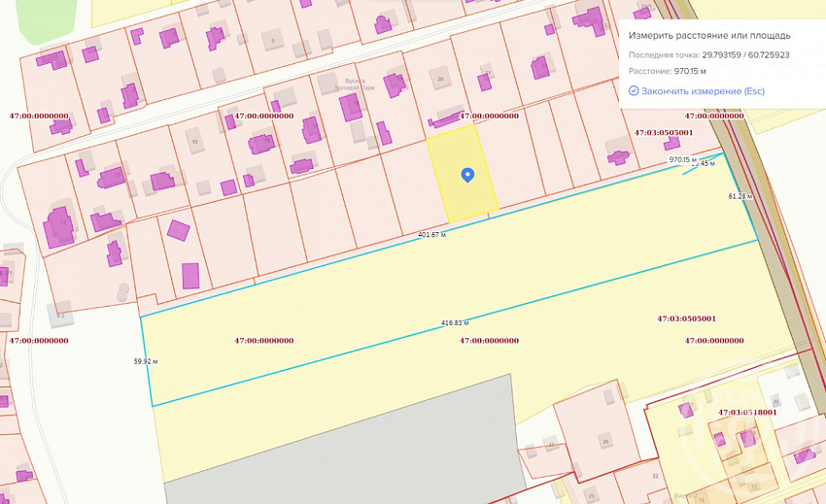
Task: Click the checkmark icon beside Закончить измерение
Action: (634, 91)
